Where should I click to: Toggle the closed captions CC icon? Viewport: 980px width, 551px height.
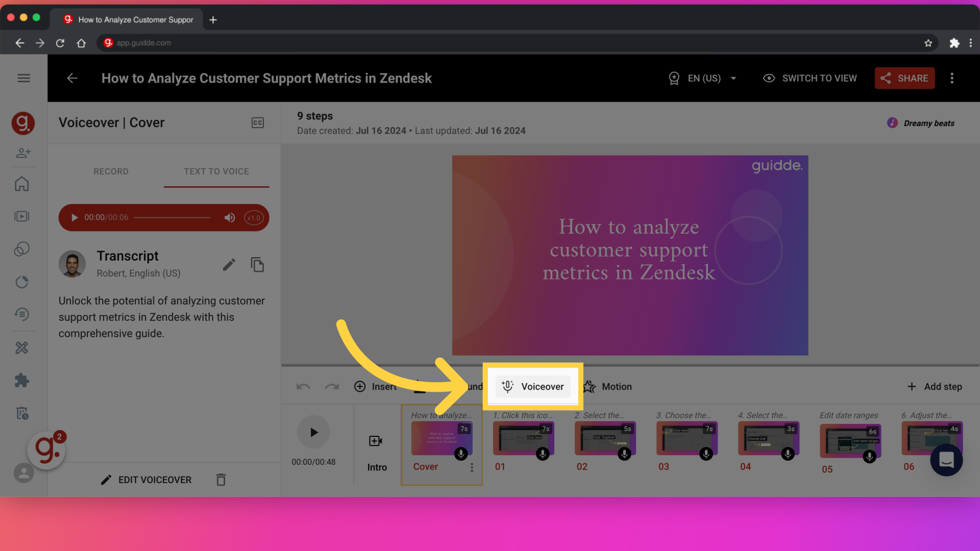[x=258, y=122]
